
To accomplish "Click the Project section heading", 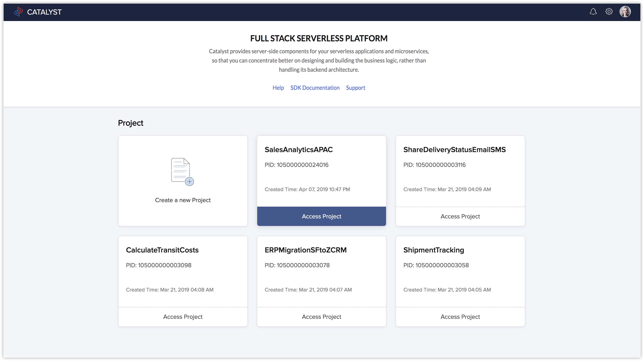I will click(x=131, y=123).
